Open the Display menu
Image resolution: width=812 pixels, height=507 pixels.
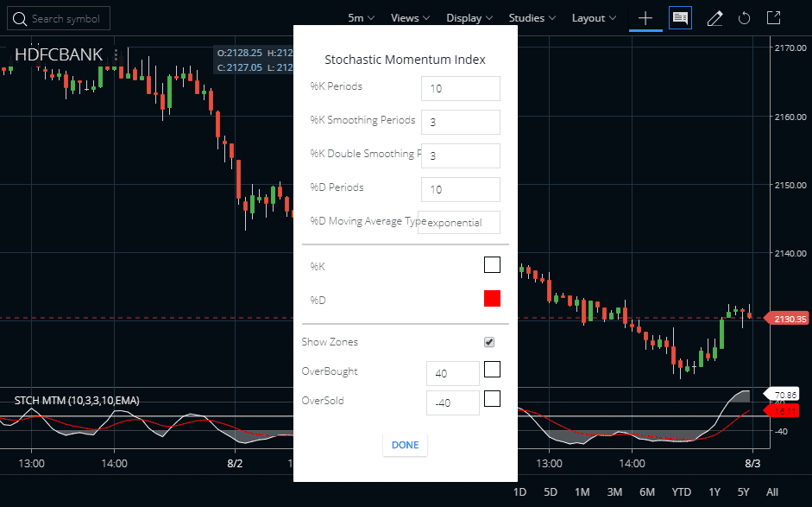pos(469,17)
